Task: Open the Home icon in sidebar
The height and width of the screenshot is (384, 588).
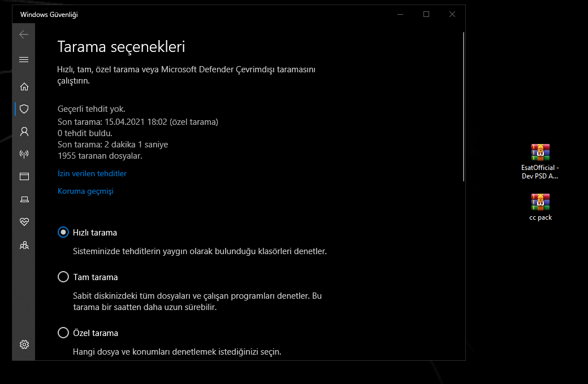Action: click(x=24, y=87)
